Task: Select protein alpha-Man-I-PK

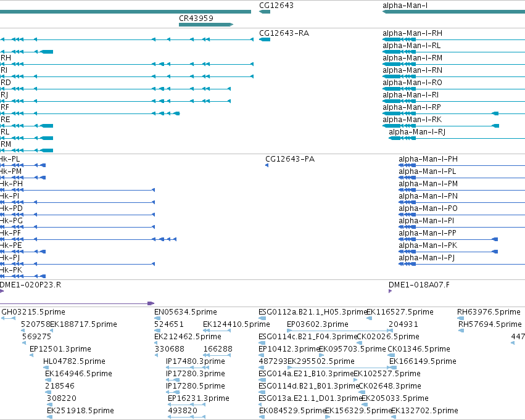Action: click(428, 245)
